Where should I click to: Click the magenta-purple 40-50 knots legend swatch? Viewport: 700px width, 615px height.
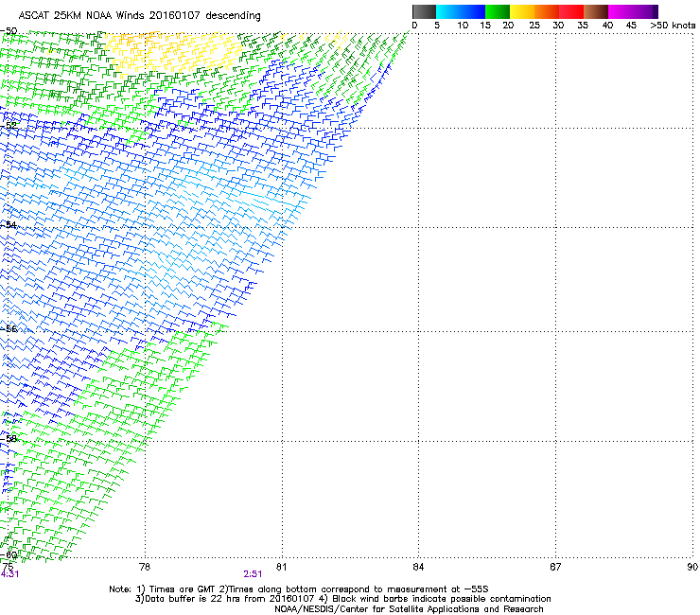point(633,11)
